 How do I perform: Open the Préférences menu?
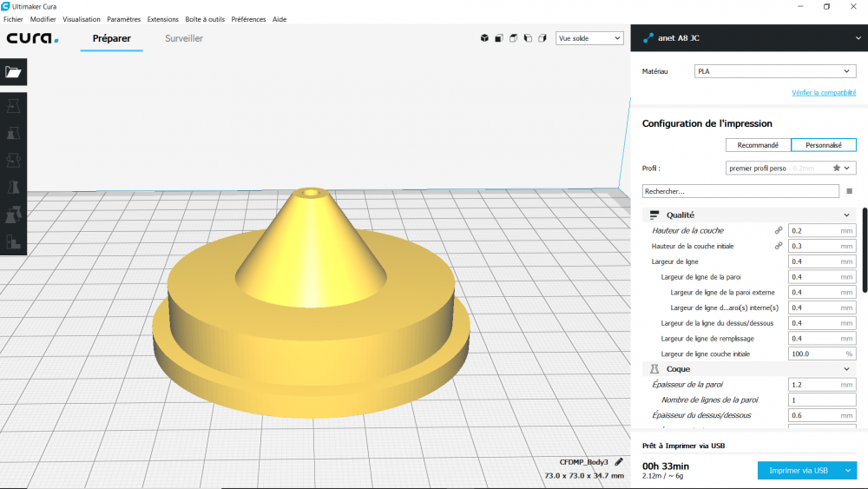[x=248, y=19]
